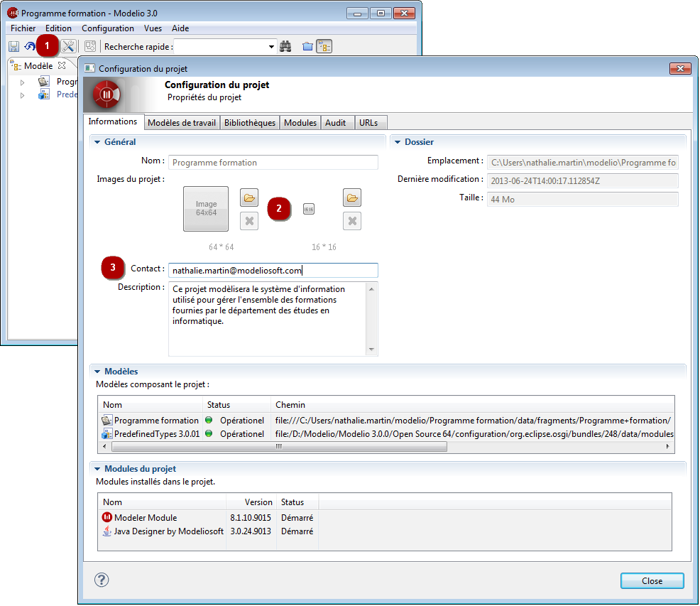Click the tree view toggle icon in toolbar
700x606 pixels.
pos(324,46)
